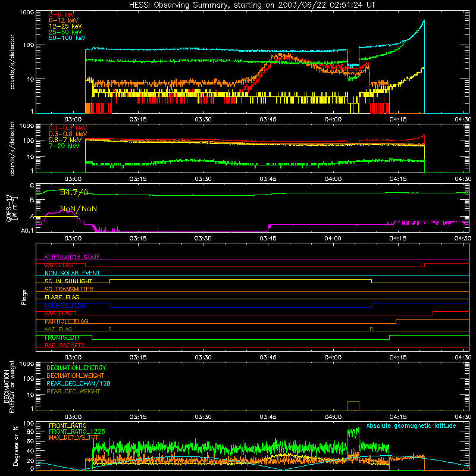476x476 pixels.
Task: Click the 'FRONT_RATIO_1225' legend label
Action: pyautogui.click(x=77, y=431)
